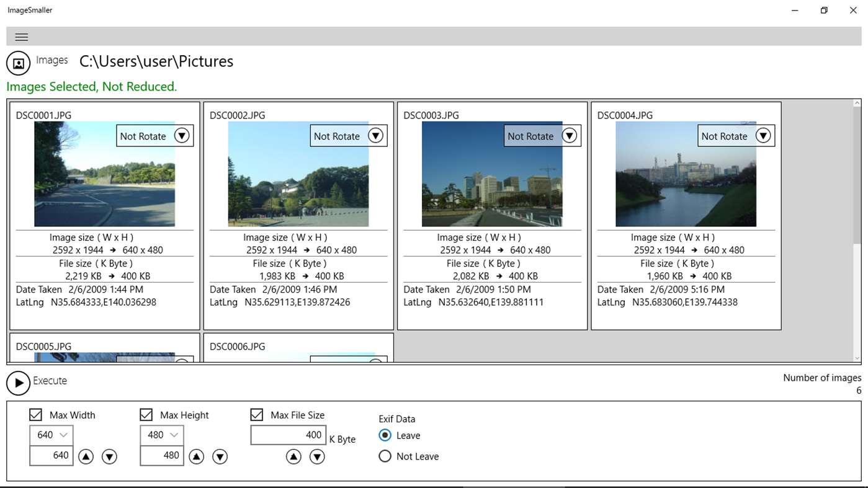Click the Execute play icon
This screenshot has width=868, height=488.
[19, 383]
